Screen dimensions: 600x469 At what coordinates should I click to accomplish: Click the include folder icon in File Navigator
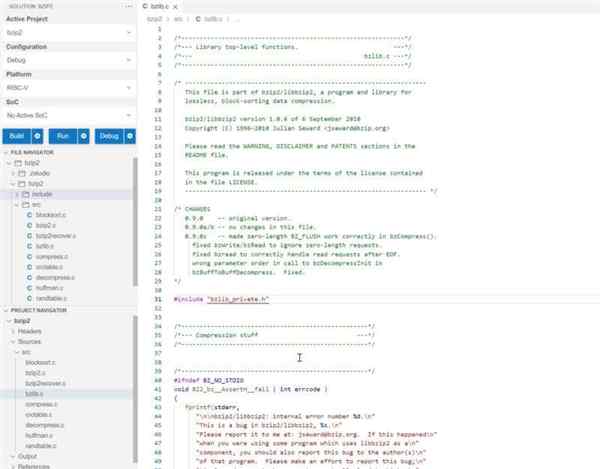click(26, 194)
